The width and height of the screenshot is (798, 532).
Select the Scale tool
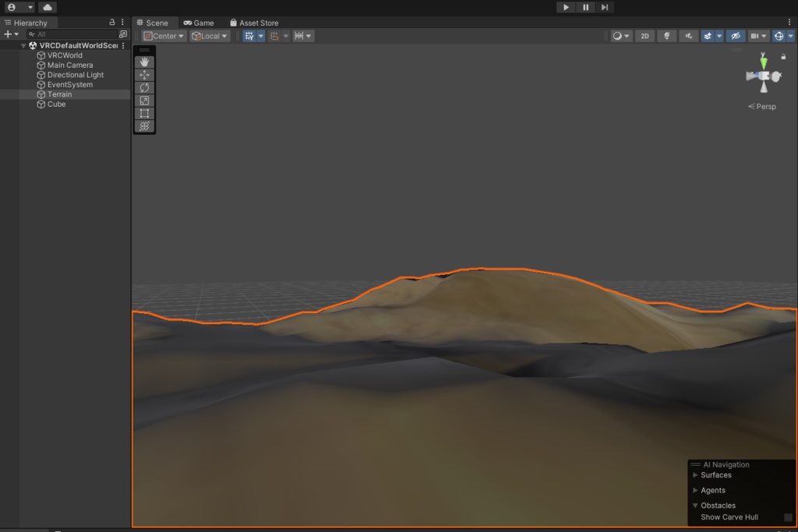tap(144, 100)
